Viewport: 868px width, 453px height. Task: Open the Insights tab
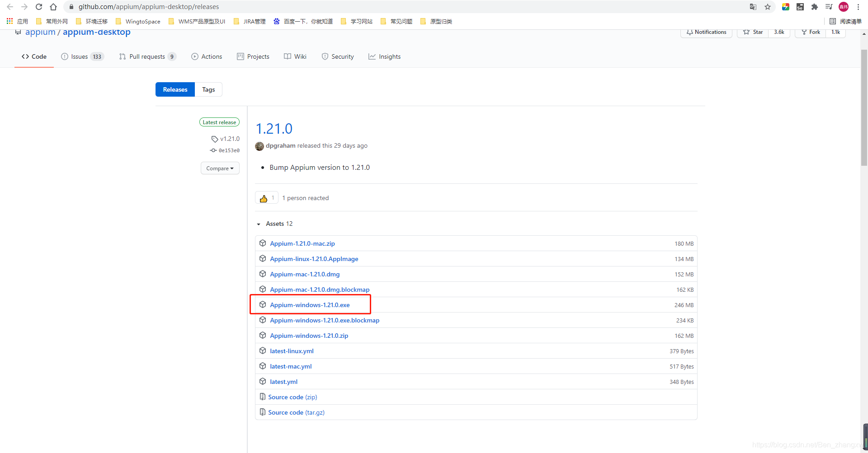(384, 56)
